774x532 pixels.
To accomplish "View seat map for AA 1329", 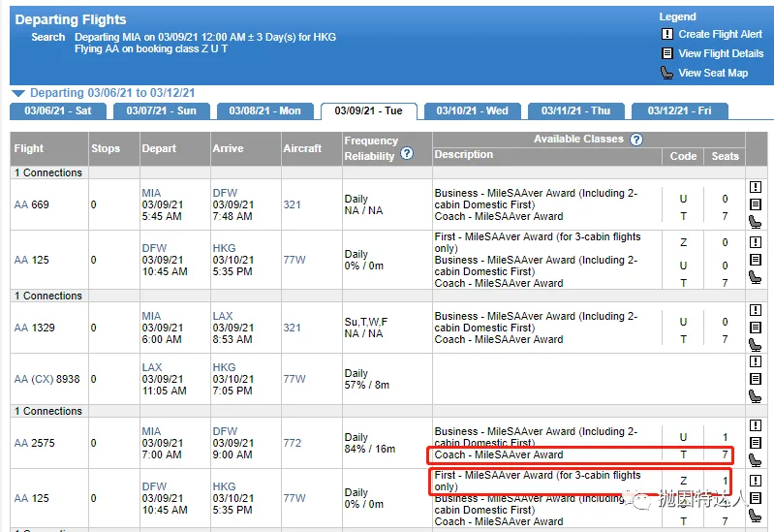I will (x=756, y=345).
